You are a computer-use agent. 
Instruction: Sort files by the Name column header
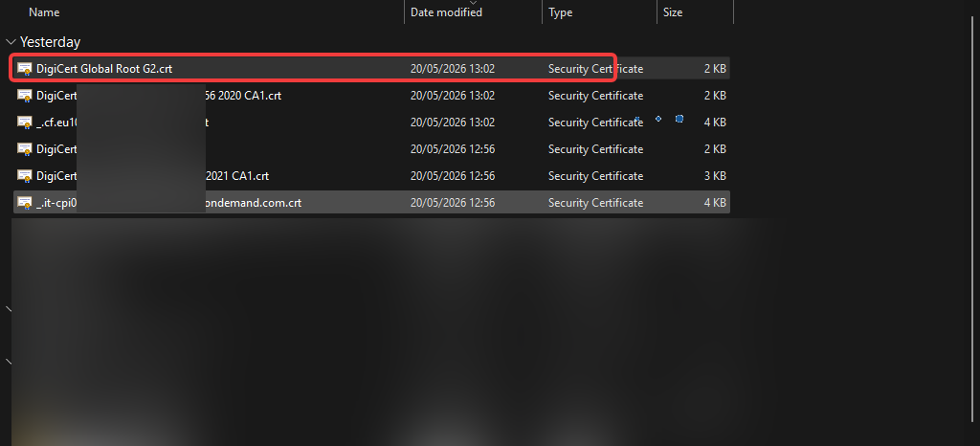(x=44, y=11)
